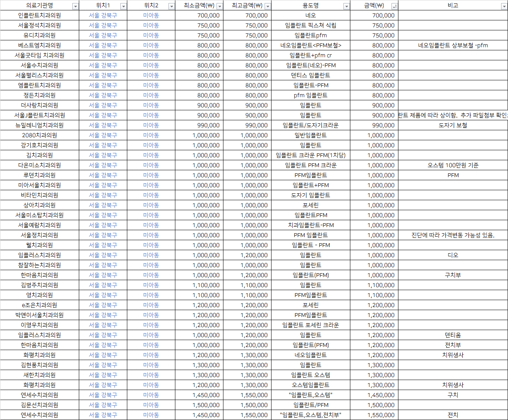
Task: Select the 뉴밀레니엄치과의원 cell
Action: tap(40, 125)
